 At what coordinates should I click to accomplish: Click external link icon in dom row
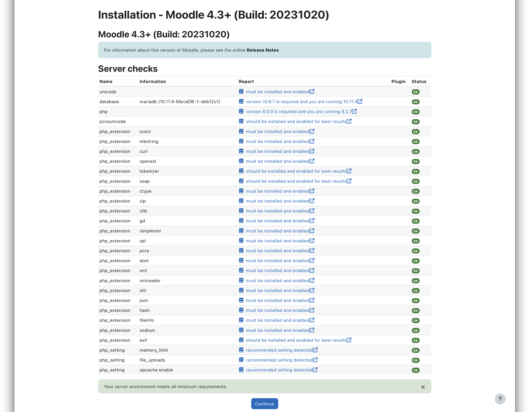point(312,261)
